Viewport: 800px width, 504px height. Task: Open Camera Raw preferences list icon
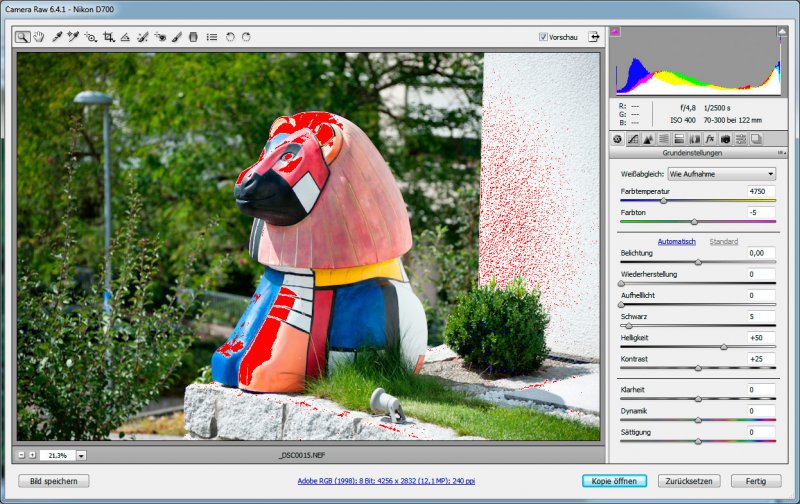[212, 37]
